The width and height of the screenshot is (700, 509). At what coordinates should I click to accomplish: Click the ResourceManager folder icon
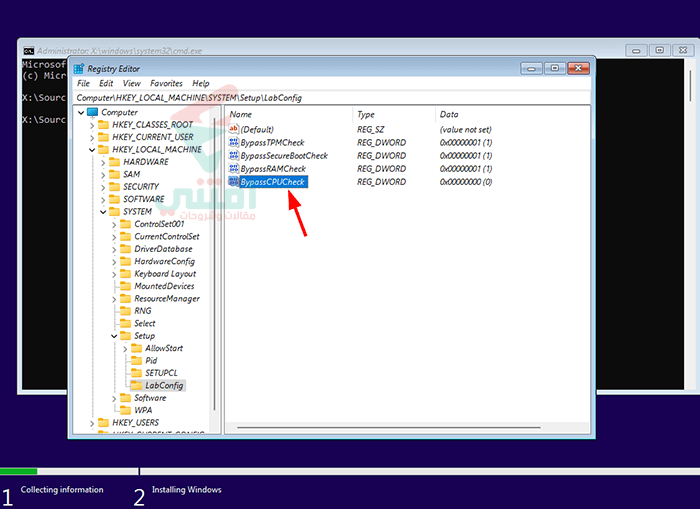(x=126, y=299)
